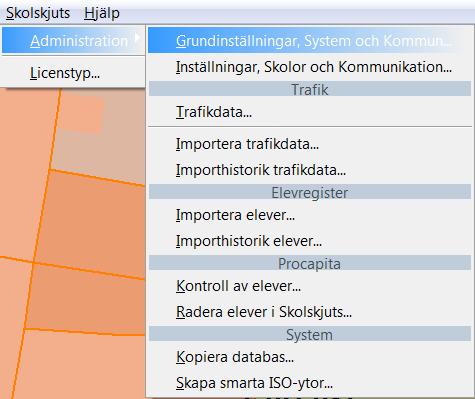
Task: Open Licenstyp... menu entry
Action: pos(74,73)
